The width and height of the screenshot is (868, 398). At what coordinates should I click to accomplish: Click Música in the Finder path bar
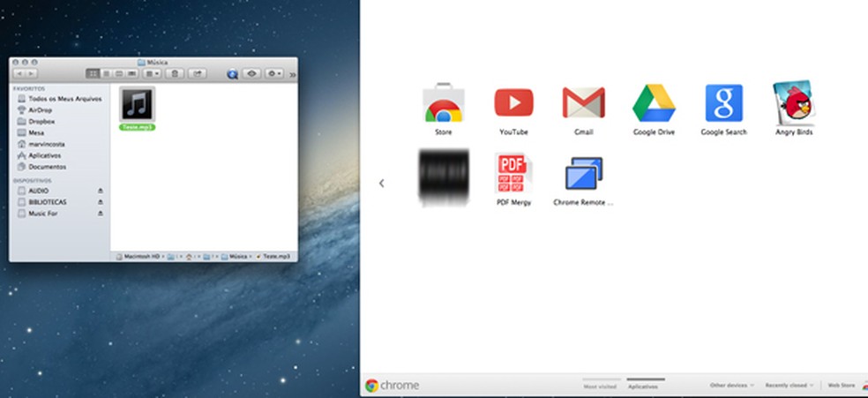234,257
